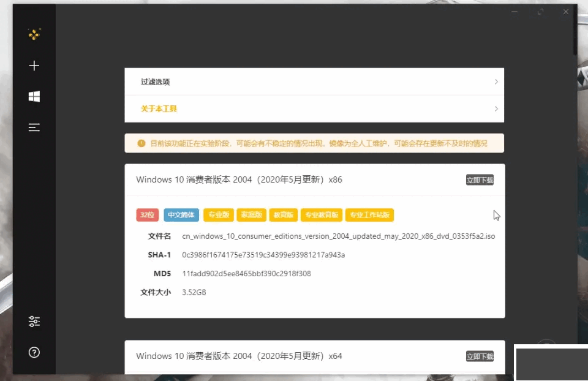The image size is (588, 381).
Task: Expand the 关于本工具 row chevron
Action: tap(496, 109)
